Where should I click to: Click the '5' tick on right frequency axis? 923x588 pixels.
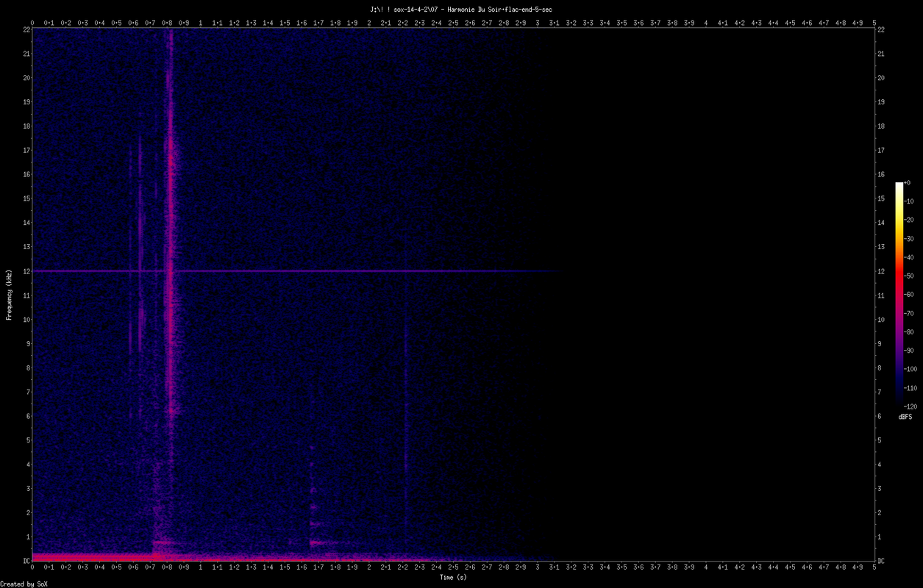click(880, 440)
